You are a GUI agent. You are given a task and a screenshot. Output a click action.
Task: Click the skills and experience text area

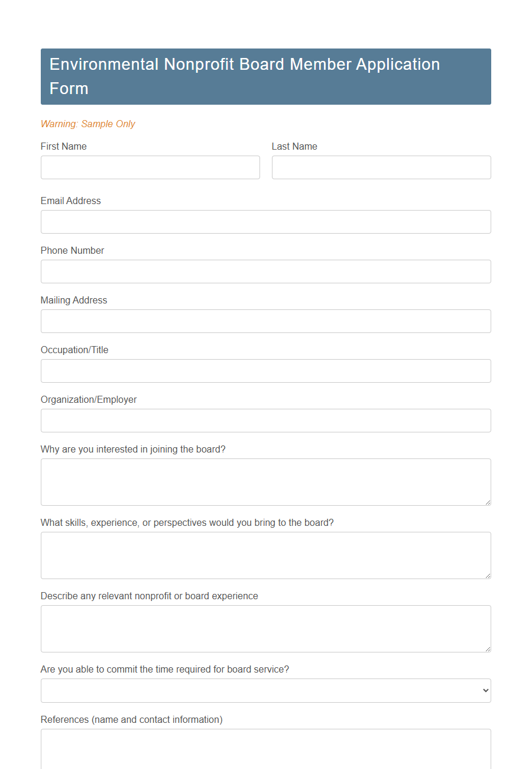point(265,554)
